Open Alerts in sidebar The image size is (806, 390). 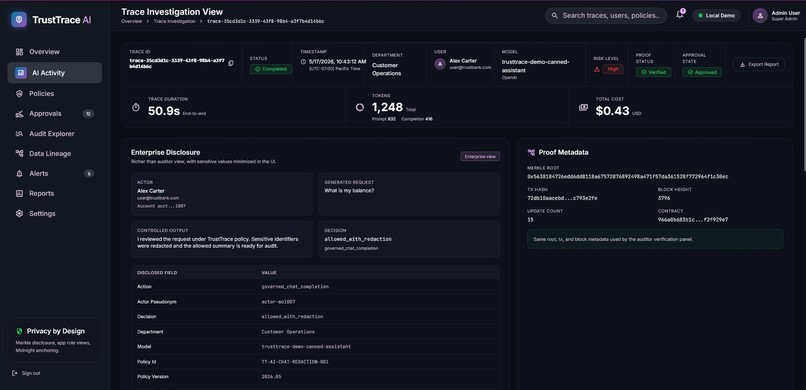point(54,174)
